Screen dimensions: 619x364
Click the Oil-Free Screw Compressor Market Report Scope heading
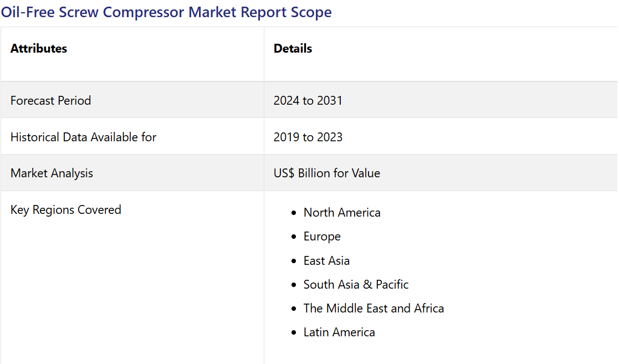pyautogui.click(x=166, y=12)
